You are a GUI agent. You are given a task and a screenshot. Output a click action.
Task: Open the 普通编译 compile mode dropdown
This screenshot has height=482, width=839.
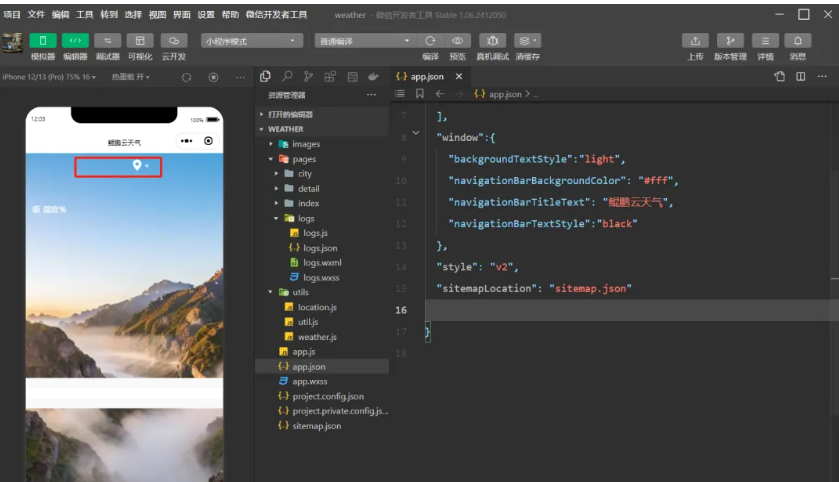tap(365, 41)
